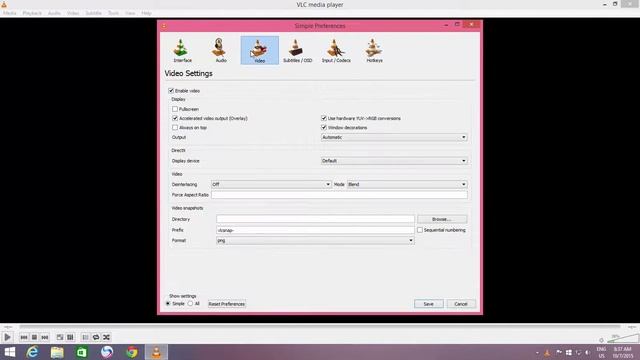This screenshot has height=360, width=640.
Task: Open the Deinterlacing dropdown set to Off
Action: tap(271, 184)
